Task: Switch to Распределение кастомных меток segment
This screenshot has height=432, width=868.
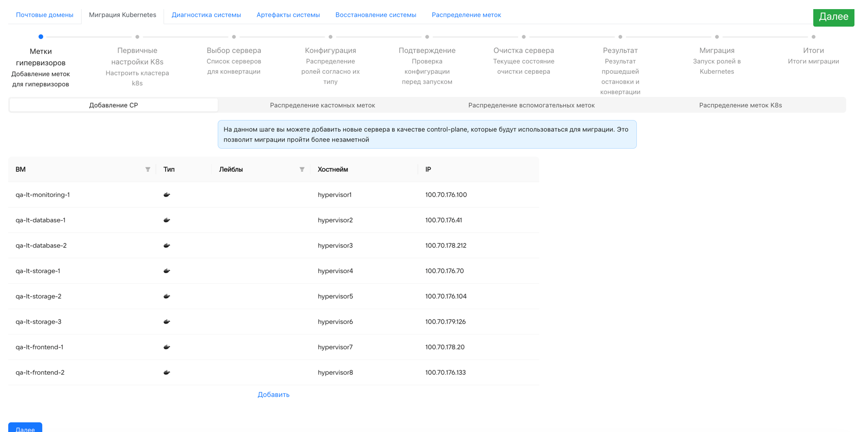Action: click(x=322, y=105)
